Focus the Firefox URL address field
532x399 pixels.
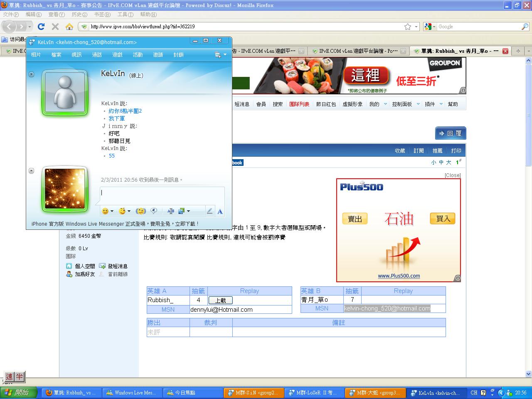coord(245,27)
